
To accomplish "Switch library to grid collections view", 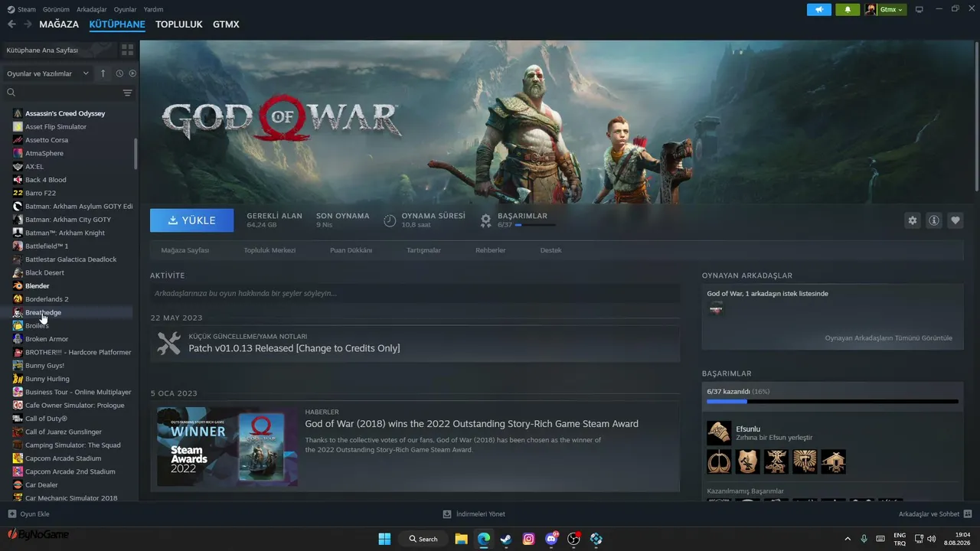I will [x=127, y=50].
